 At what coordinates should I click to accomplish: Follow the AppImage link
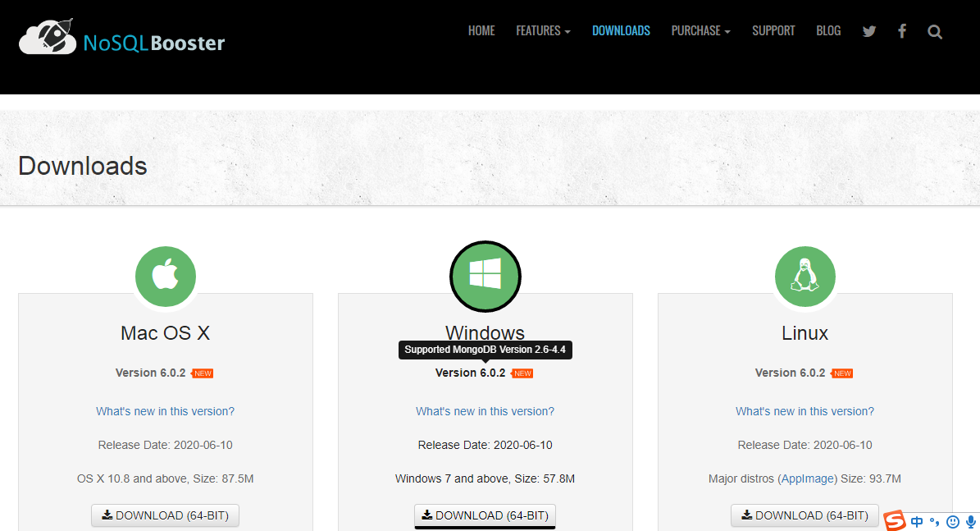(x=807, y=478)
